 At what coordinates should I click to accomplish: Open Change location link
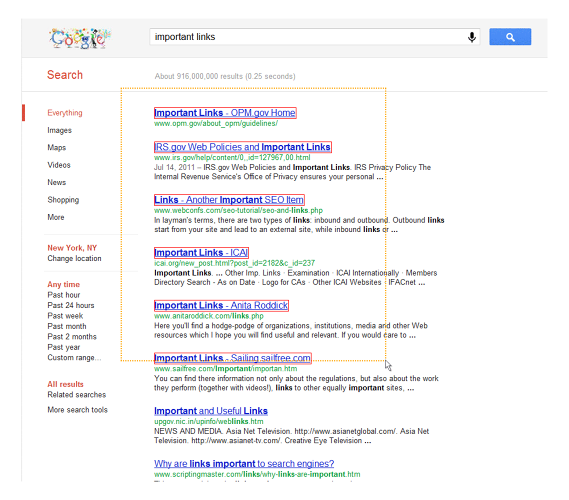point(74,258)
